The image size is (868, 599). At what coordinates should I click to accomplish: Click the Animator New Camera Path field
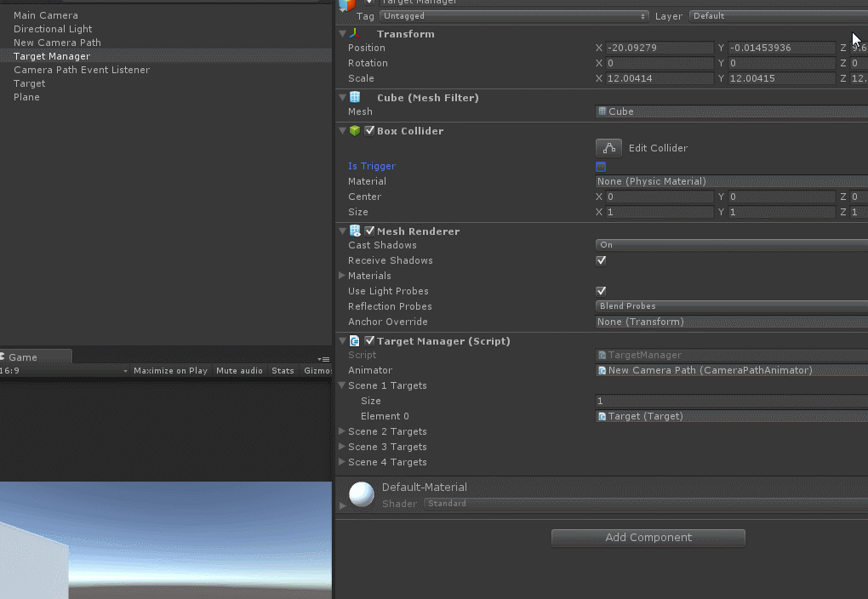coord(731,370)
